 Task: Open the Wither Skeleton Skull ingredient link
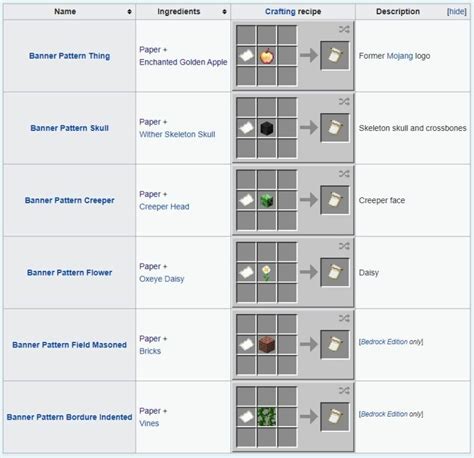click(x=177, y=134)
